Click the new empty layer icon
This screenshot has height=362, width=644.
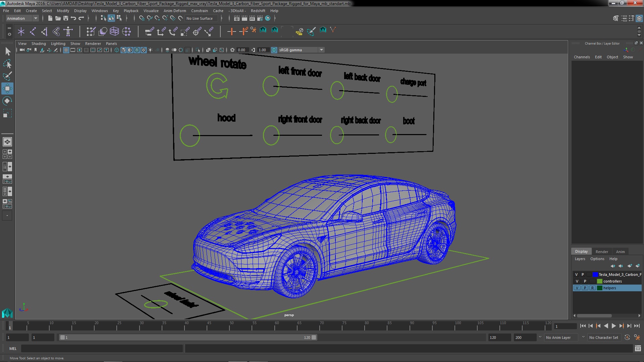tap(630, 266)
